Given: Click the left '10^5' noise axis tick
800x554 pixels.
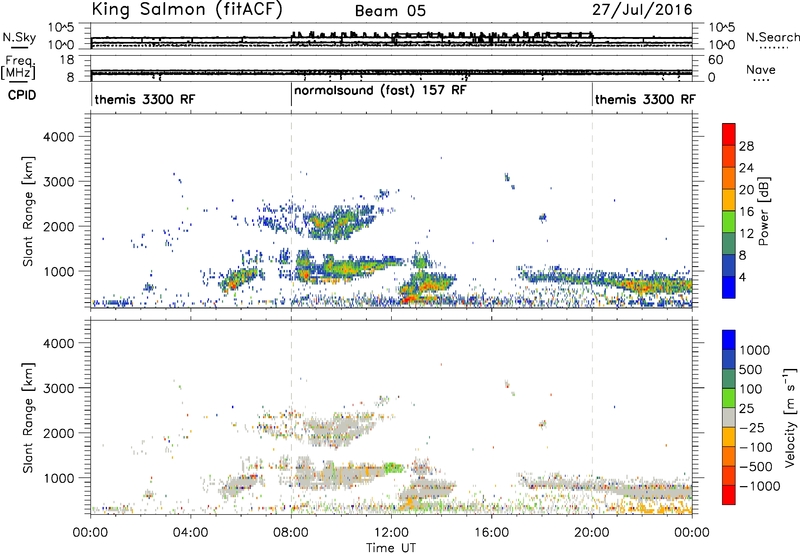Looking at the screenshot, I should pyautogui.click(x=61, y=28).
